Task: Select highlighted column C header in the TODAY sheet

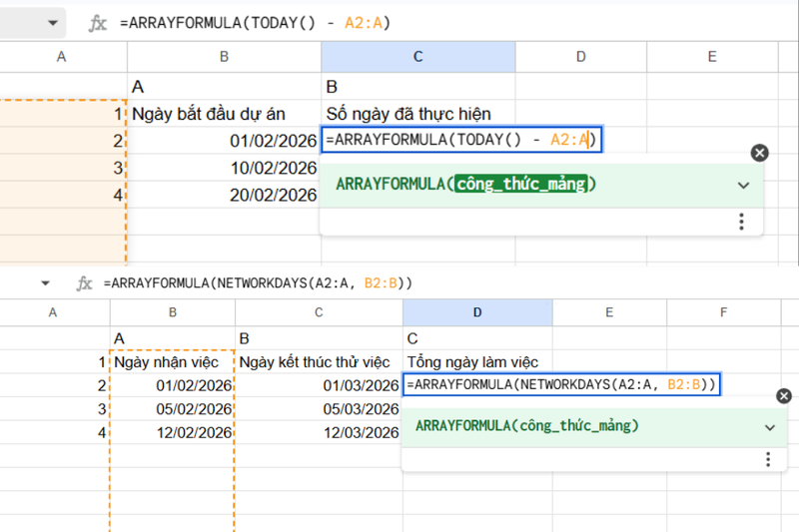Action: coord(418,57)
